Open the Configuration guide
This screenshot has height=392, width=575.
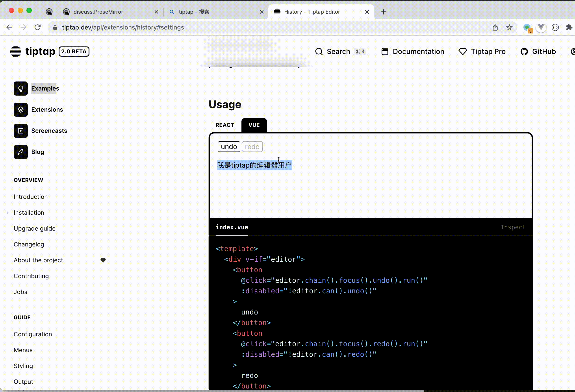pyautogui.click(x=33, y=334)
